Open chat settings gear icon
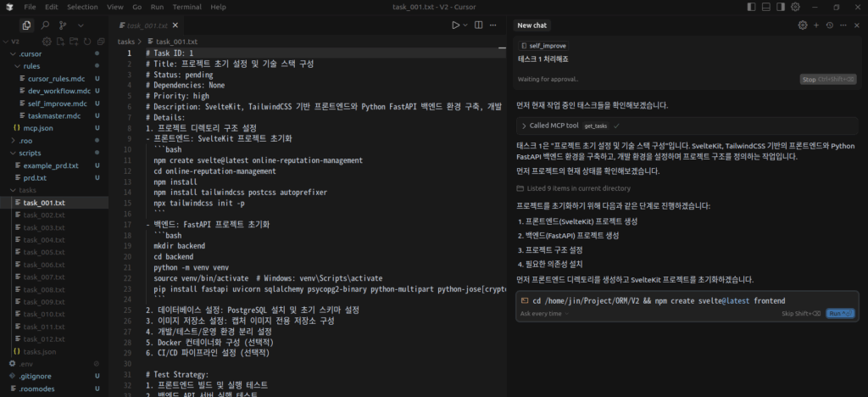This screenshot has width=868, height=397. pos(803,25)
